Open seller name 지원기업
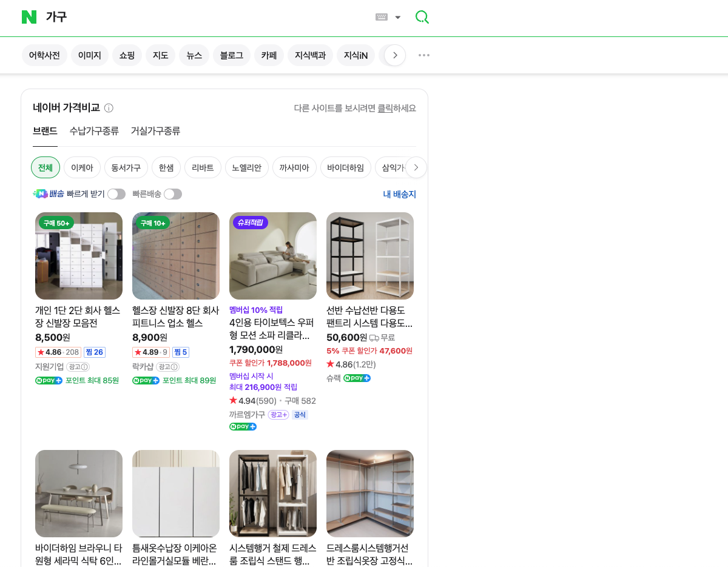The height and width of the screenshot is (567, 728). pos(50,367)
